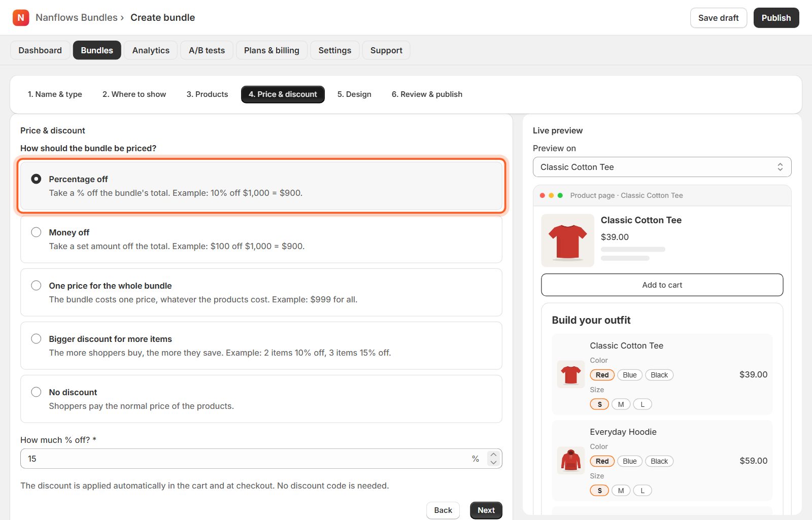Select the Money off radio button
This screenshot has width=812, height=520.
point(36,232)
